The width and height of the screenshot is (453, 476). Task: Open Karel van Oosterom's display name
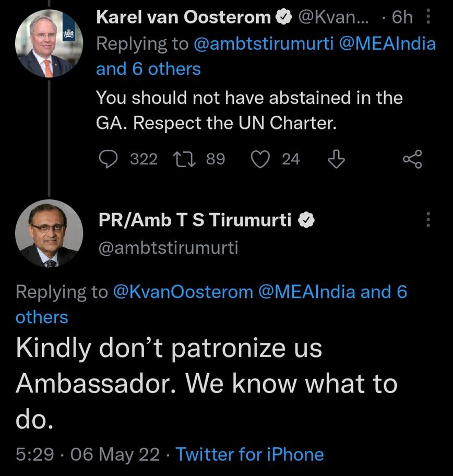[185, 18]
